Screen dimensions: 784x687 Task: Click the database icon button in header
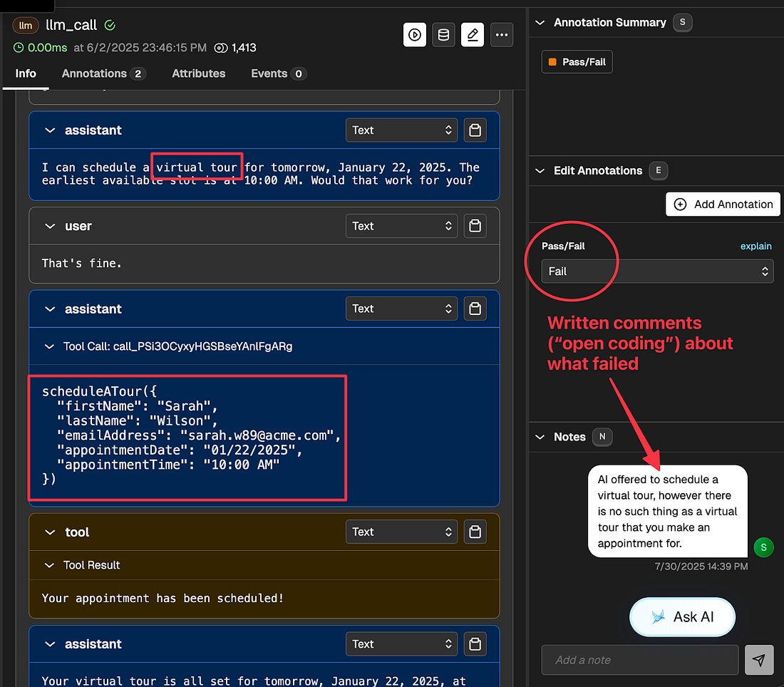[443, 34]
